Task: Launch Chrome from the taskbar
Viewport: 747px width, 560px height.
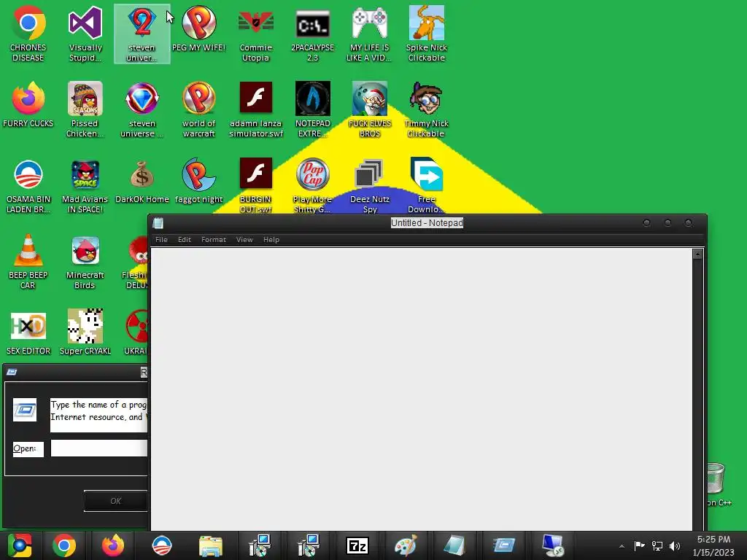Action: (x=64, y=545)
